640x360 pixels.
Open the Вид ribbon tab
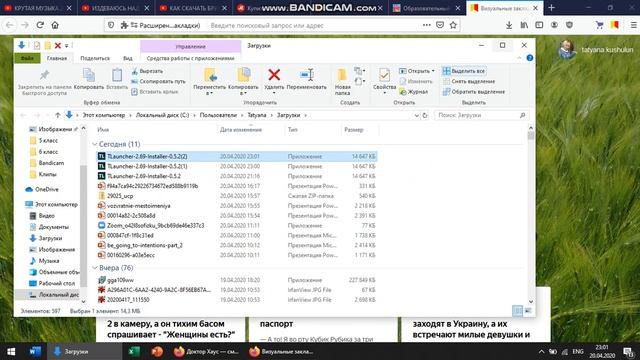(x=128, y=58)
